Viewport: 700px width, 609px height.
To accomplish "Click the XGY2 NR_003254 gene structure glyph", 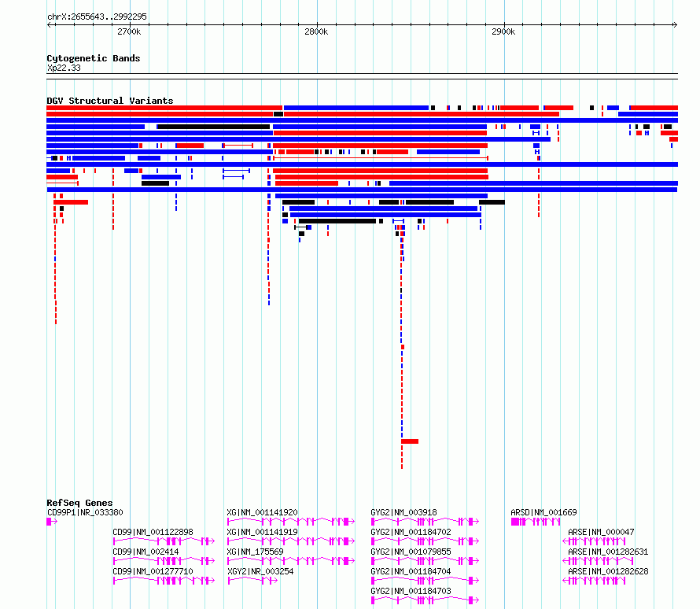I will click(x=252, y=581).
